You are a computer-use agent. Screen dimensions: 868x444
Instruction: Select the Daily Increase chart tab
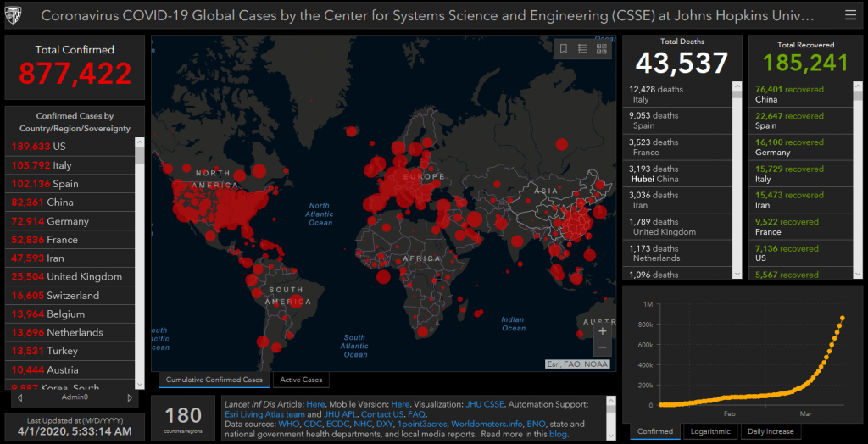point(771,431)
